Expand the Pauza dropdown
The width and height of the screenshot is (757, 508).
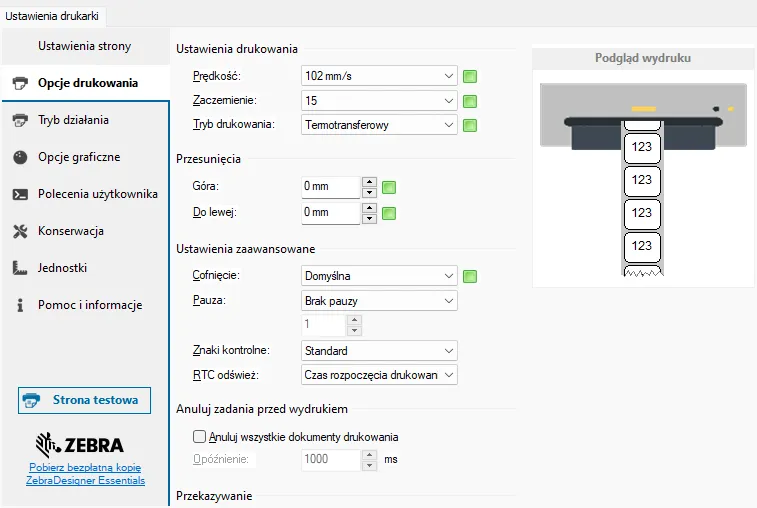(x=378, y=300)
